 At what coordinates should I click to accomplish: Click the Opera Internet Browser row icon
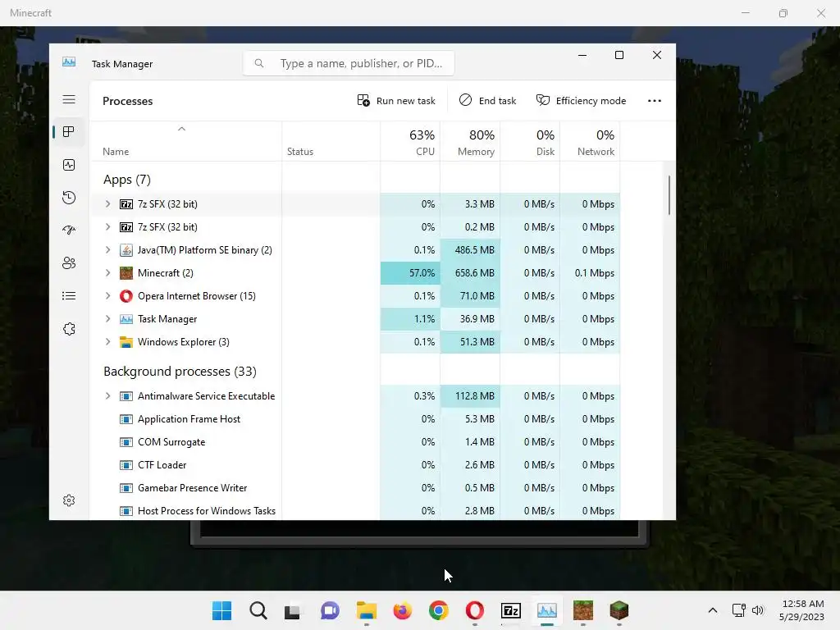click(126, 296)
